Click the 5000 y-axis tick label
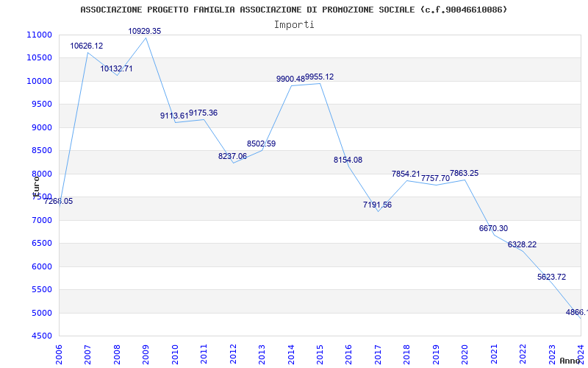 click(41, 313)
